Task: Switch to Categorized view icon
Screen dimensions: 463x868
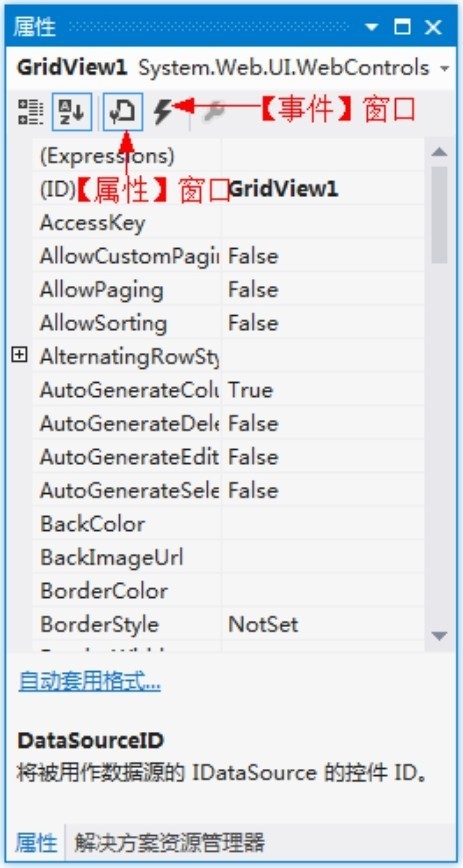Action: pos(30,112)
